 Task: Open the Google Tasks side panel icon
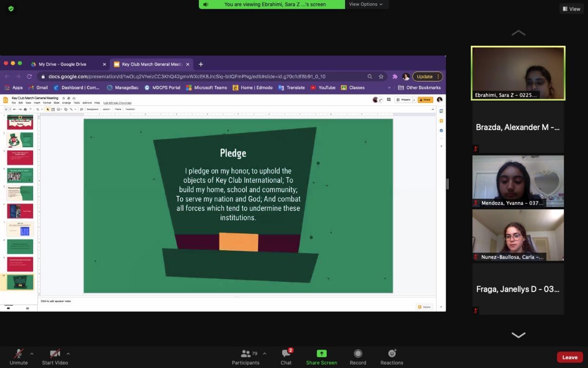441,130
